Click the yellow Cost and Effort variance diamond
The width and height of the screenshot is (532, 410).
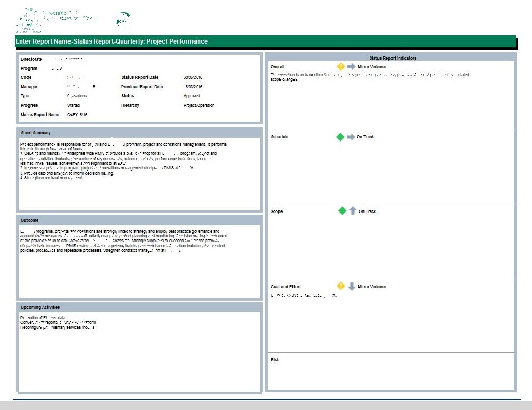tap(341, 286)
